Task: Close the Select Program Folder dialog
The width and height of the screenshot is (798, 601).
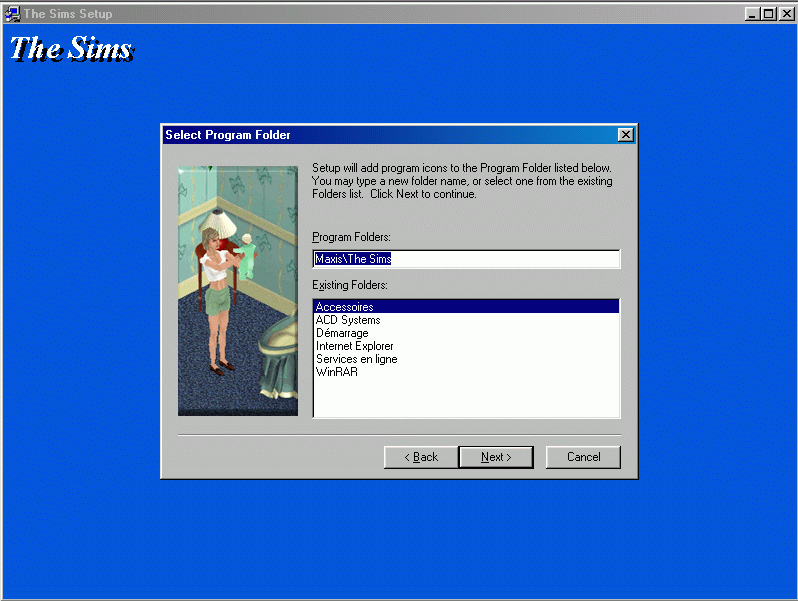Action: (625, 135)
